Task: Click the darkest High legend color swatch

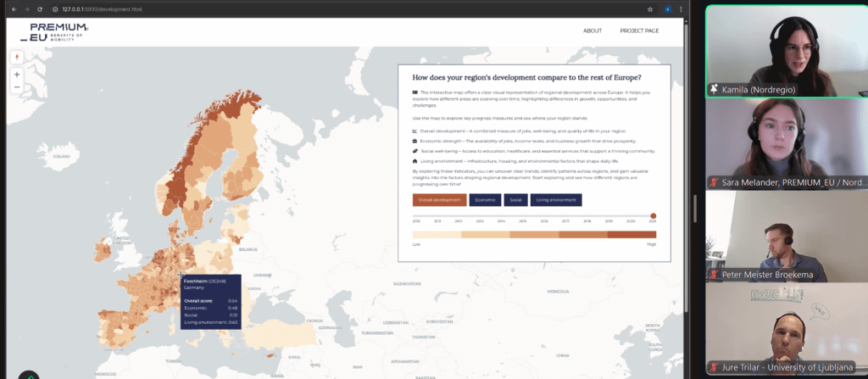Action: pos(632,234)
